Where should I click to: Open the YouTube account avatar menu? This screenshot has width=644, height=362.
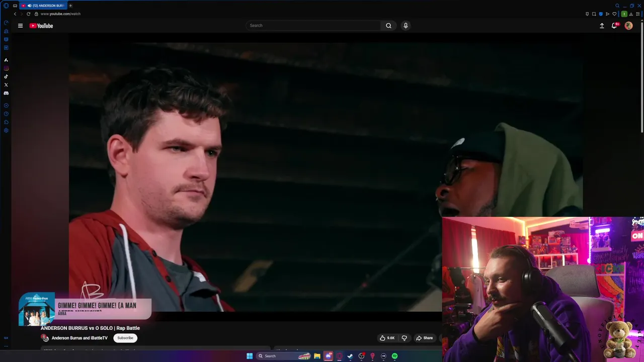[628, 26]
